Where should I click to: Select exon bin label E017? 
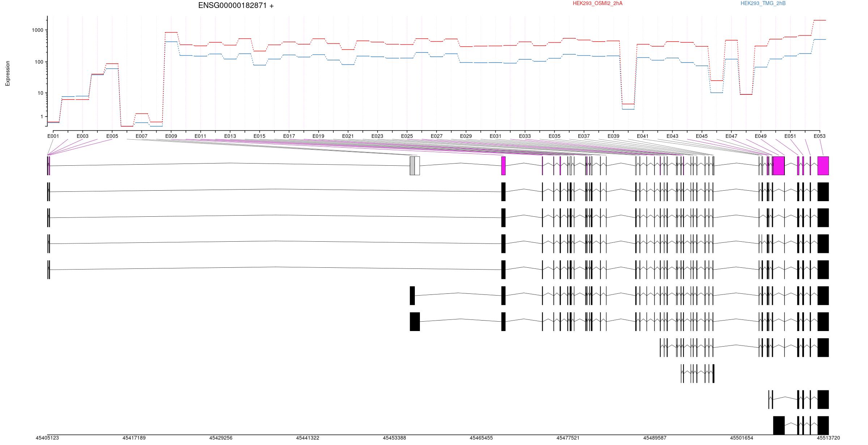tap(289, 136)
